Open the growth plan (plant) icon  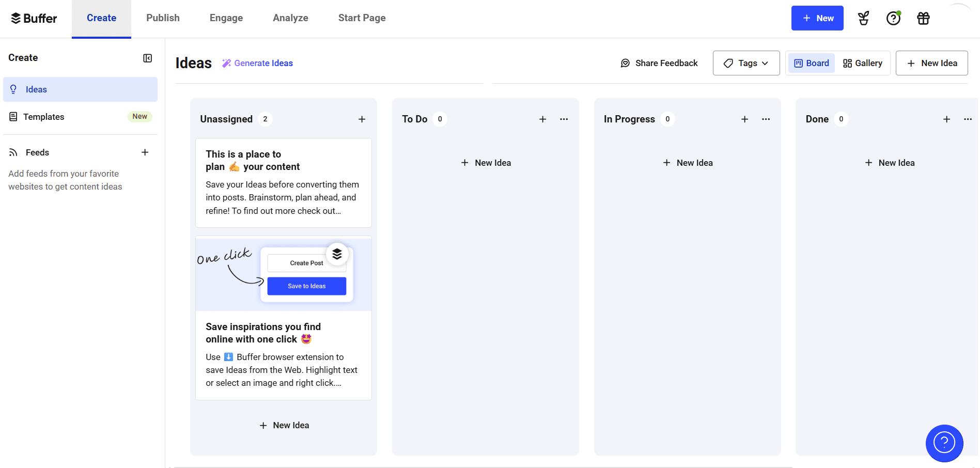pos(863,18)
